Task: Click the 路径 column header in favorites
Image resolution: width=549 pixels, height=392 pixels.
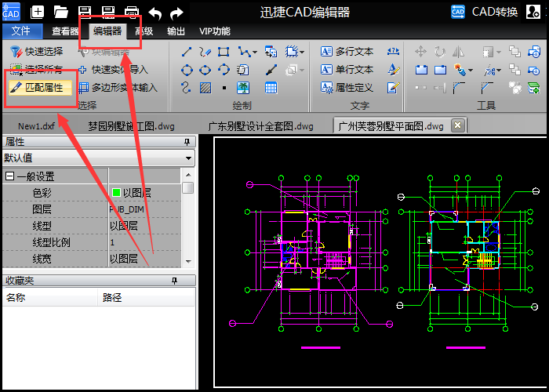Action: pyautogui.click(x=146, y=297)
